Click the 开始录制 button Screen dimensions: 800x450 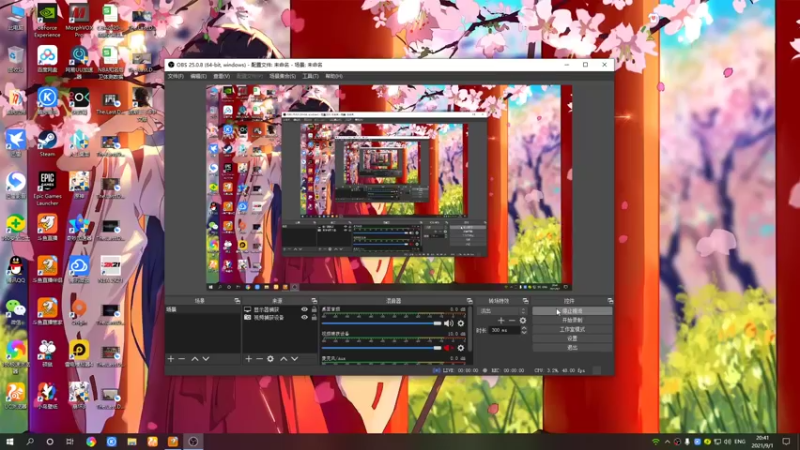(x=572, y=320)
